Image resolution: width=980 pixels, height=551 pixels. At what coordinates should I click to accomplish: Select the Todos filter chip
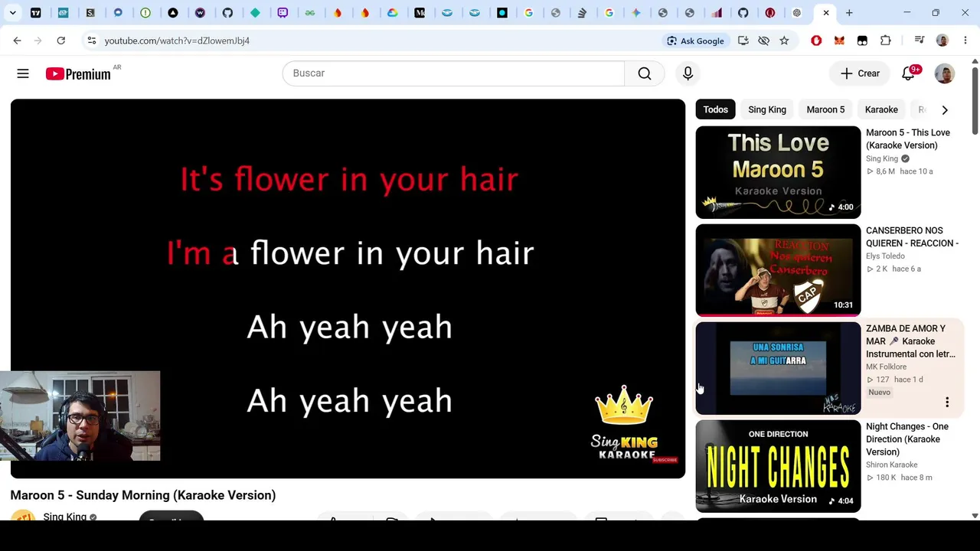pos(716,109)
